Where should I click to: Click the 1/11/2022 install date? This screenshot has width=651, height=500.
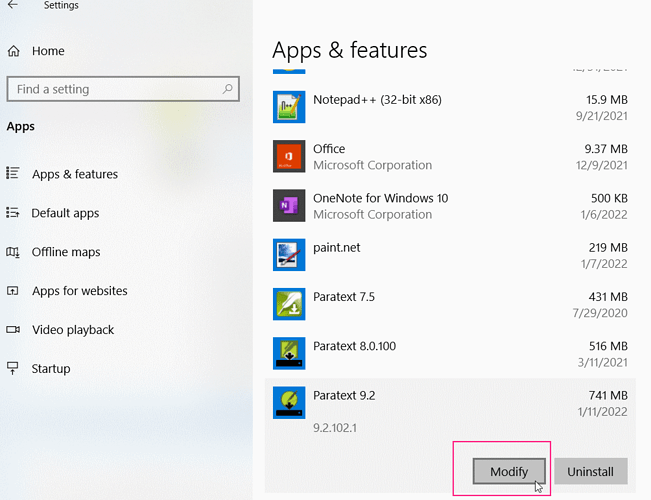click(x=602, y=412)
